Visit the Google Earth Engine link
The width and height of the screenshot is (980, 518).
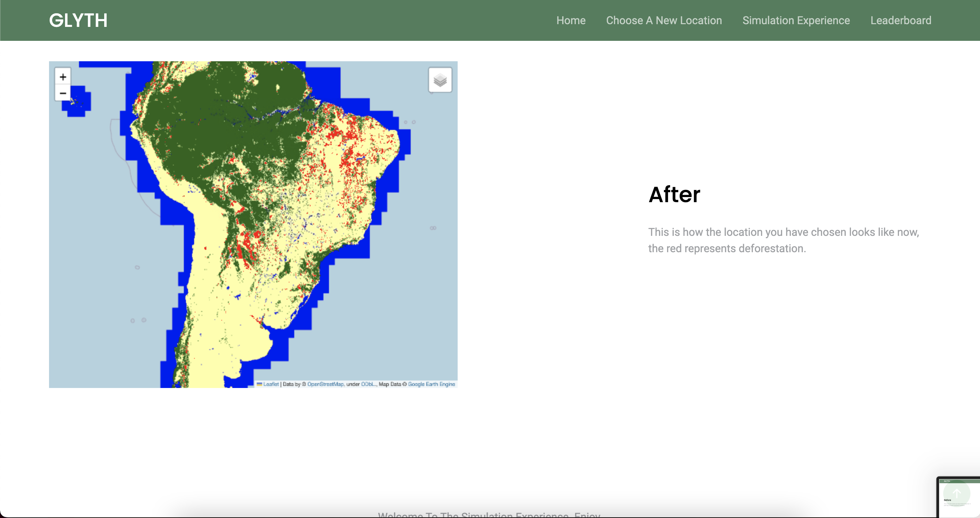tap(431, 384)
